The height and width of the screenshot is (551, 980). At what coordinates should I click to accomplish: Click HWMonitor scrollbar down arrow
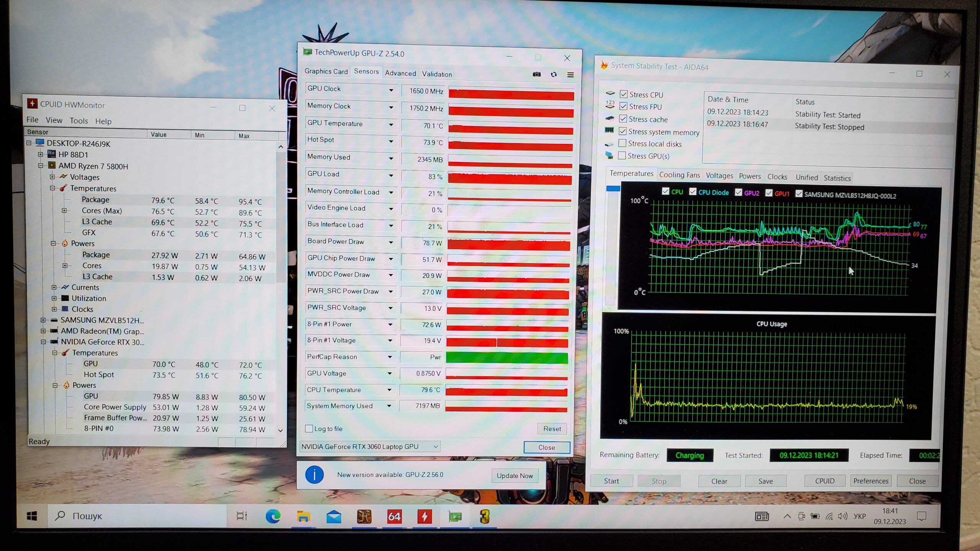[281, 430]
